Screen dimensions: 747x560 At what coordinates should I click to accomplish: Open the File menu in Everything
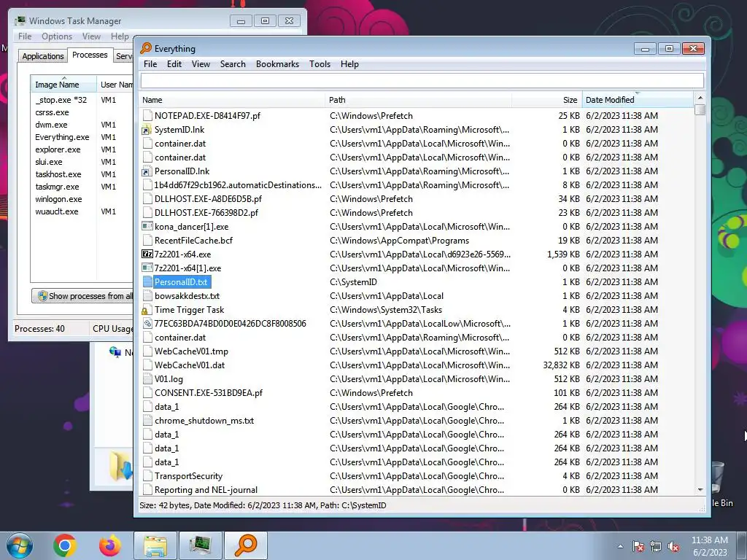(x=150, y=64)
